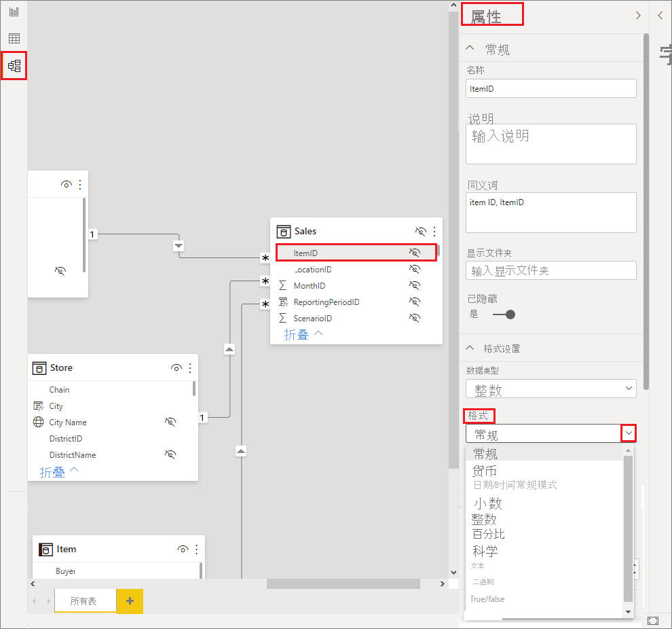The height and width of the screenshot is (629, 672).
Task: Click canvas scroll down arrow
Action: coord(453,572)
